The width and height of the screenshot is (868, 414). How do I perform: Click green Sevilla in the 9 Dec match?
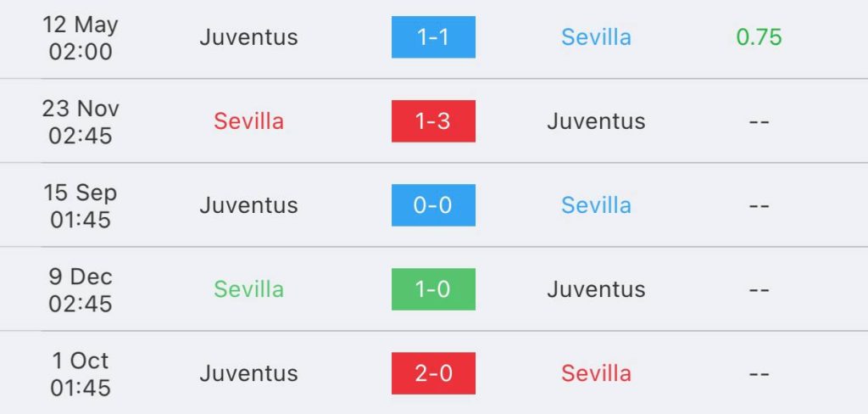248,289
